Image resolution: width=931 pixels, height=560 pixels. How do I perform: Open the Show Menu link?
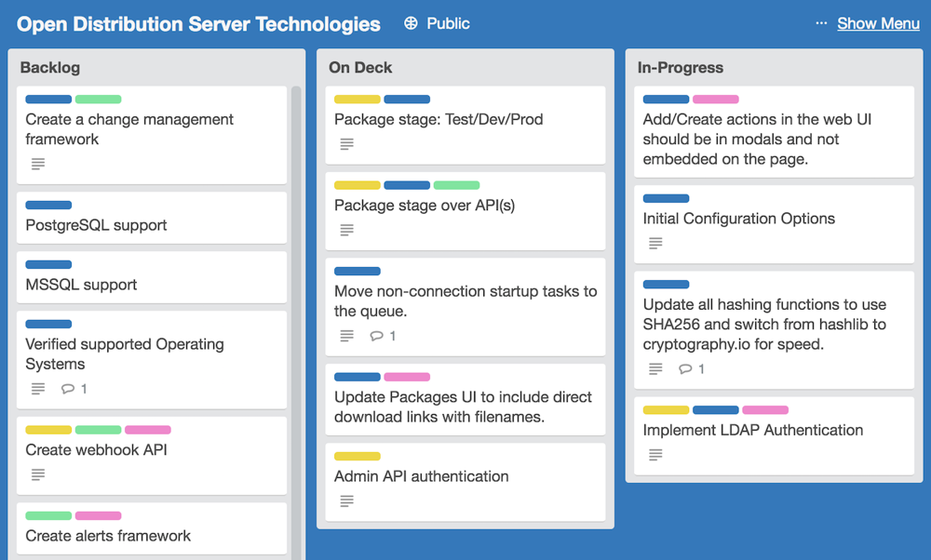click(878, 24)
